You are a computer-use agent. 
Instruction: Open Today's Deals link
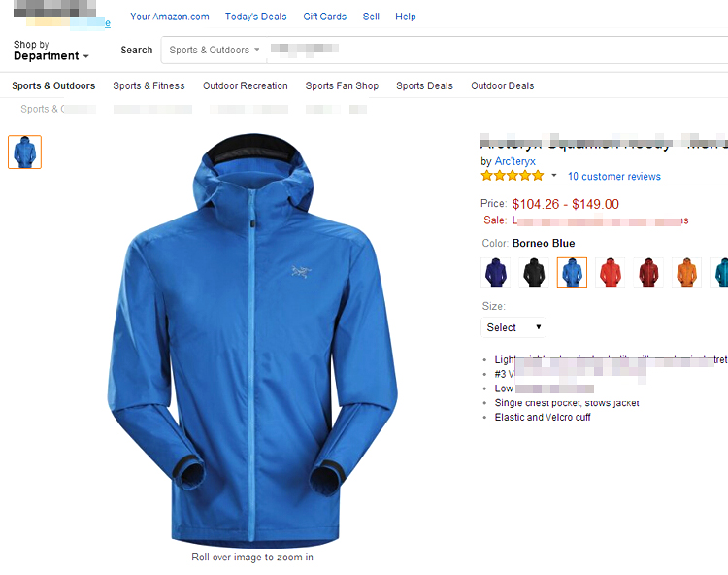pyautogui.click(x=256, y=17)
